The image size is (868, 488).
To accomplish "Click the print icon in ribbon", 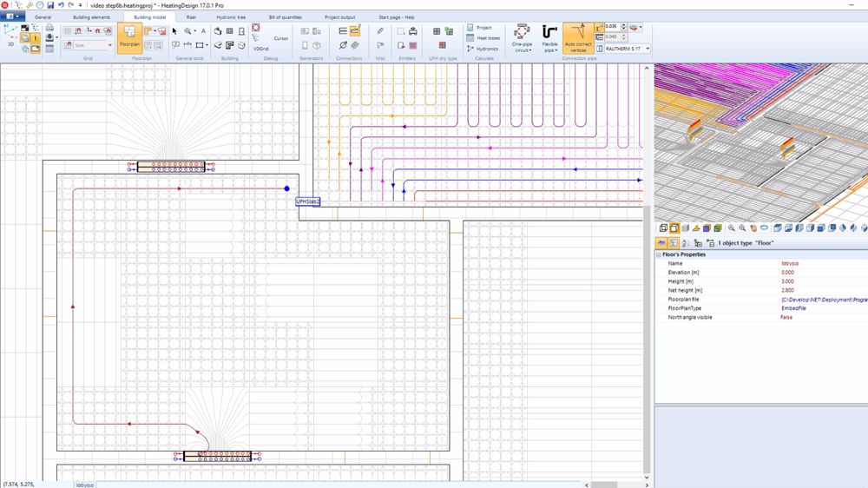I will pos(49,28).
